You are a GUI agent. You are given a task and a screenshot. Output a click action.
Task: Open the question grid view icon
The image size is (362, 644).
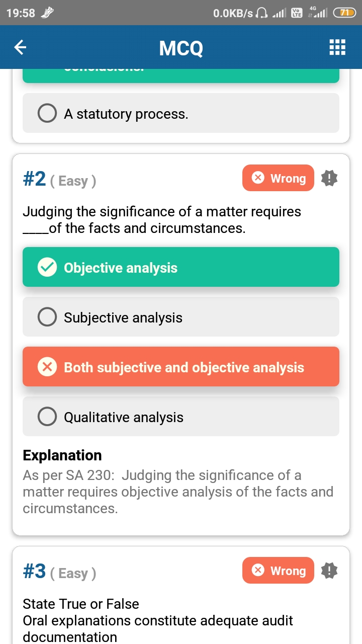pos(337,47)
